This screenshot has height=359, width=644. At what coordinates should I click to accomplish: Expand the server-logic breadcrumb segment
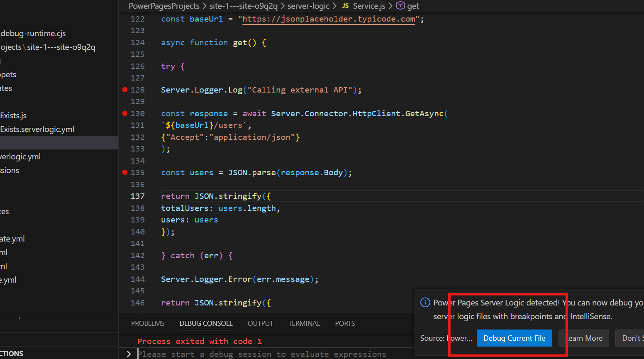(x=308, y=6)
